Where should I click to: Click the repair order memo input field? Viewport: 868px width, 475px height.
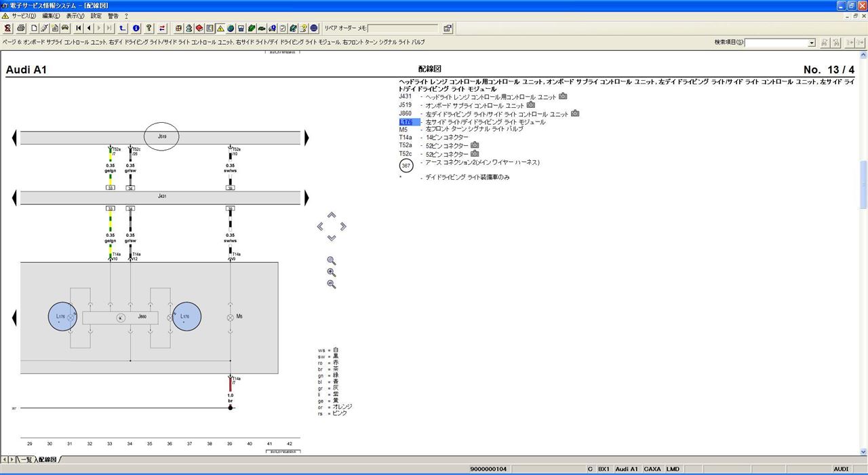coord(403,28)
